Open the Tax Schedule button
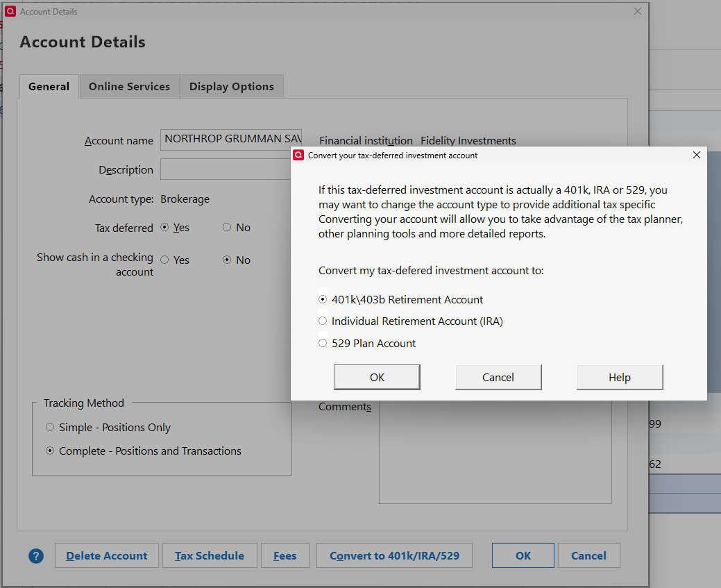The width and height of the screenshot is (721, 588). tap(210, 556)
